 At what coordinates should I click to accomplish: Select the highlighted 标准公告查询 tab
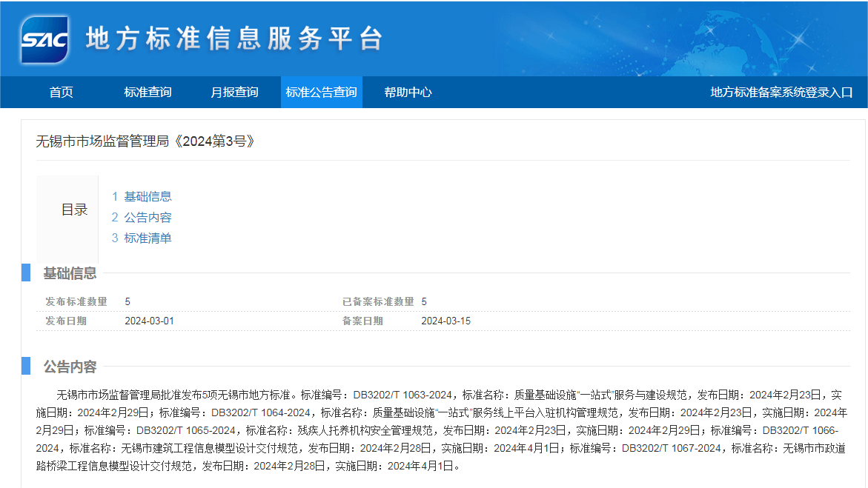tap(321, 93)
